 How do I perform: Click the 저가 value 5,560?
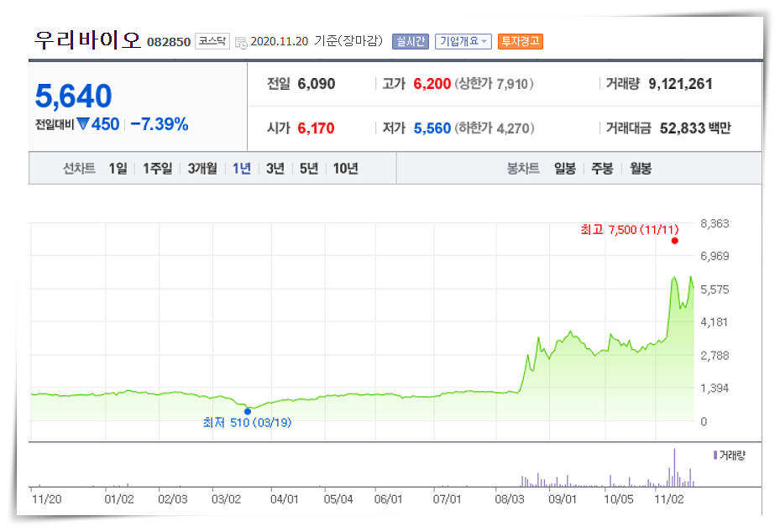[432, 128]
